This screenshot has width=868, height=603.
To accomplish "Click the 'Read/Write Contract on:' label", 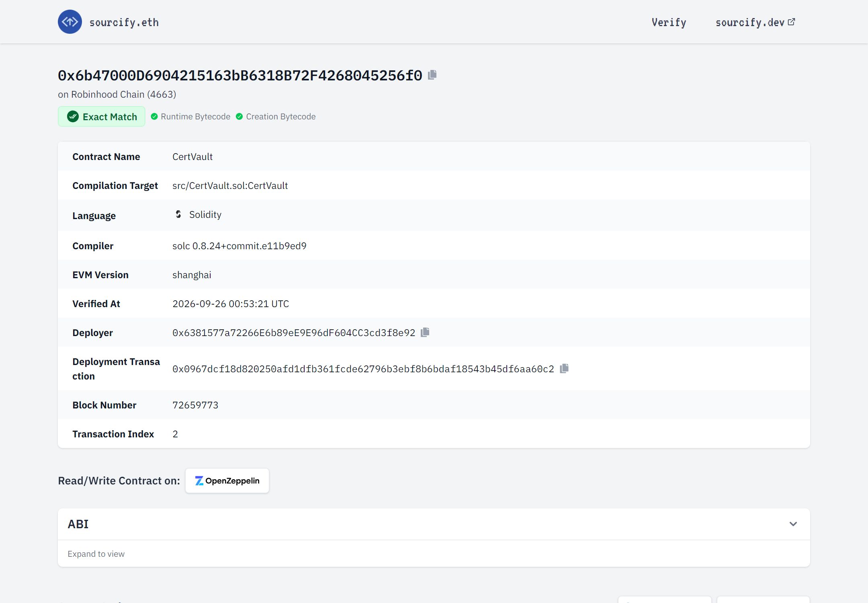I will 119,481.
